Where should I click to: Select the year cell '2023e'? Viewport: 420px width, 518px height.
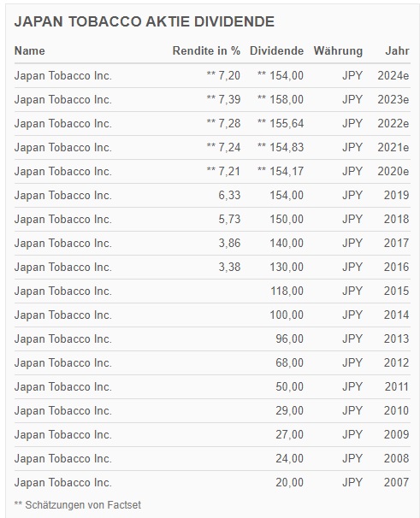coord(393,99)
